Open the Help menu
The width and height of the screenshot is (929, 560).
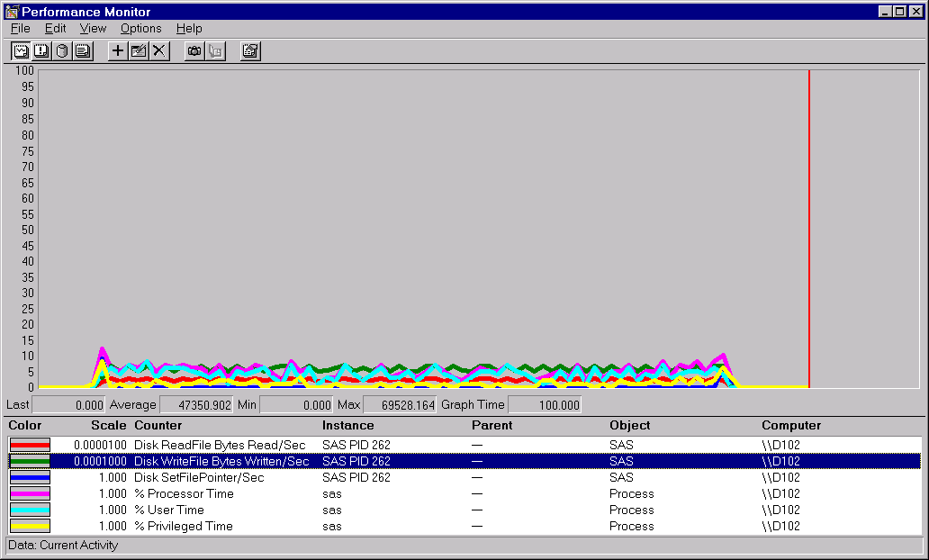[189, 29]
